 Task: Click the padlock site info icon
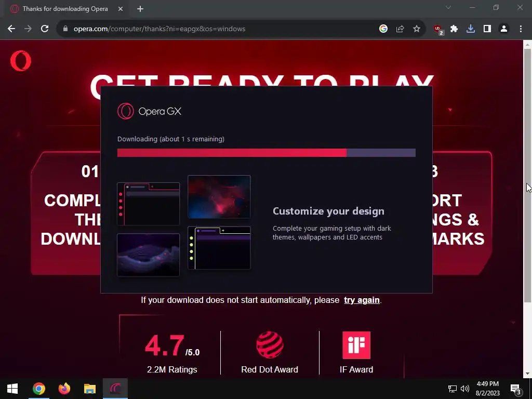(x=65, y=29)
